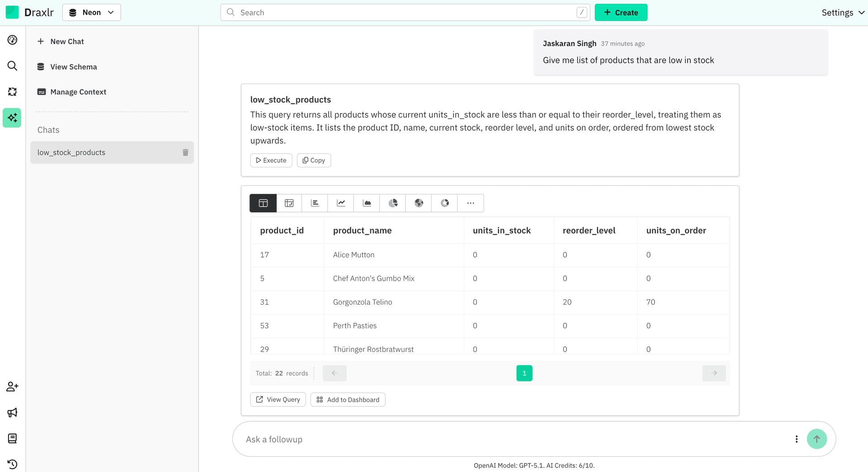Select the globe map visualization
Viewport: 868px width, 472px height.
tap(419, 203)
